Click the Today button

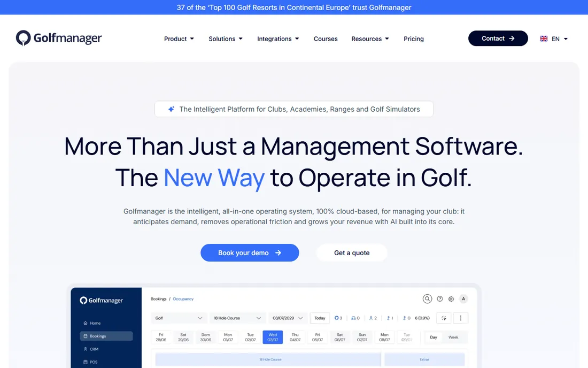[320, 318]
